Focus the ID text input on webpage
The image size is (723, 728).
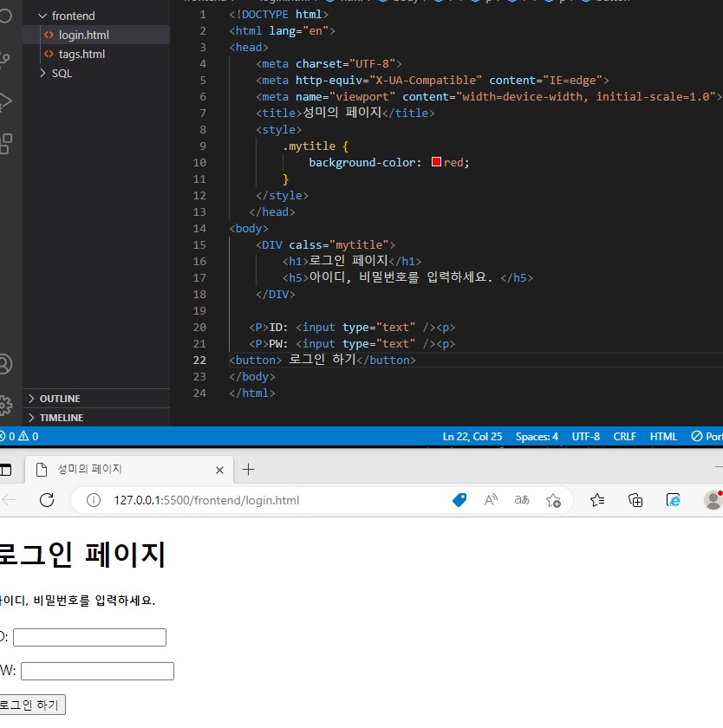(x=89, y=637)
